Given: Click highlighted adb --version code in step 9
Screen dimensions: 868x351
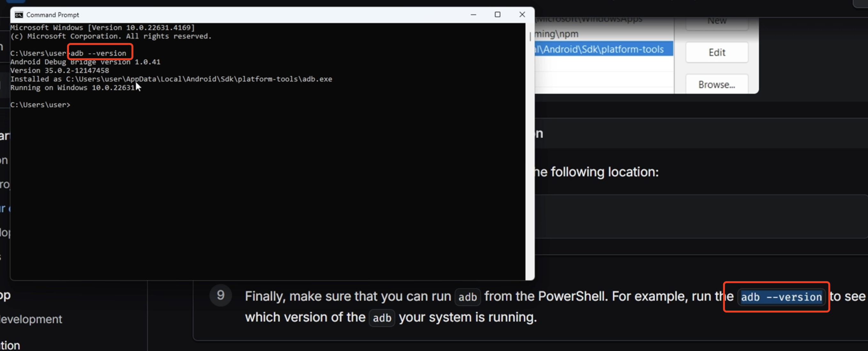Looking at the screenshot, I should coord(781,297).
